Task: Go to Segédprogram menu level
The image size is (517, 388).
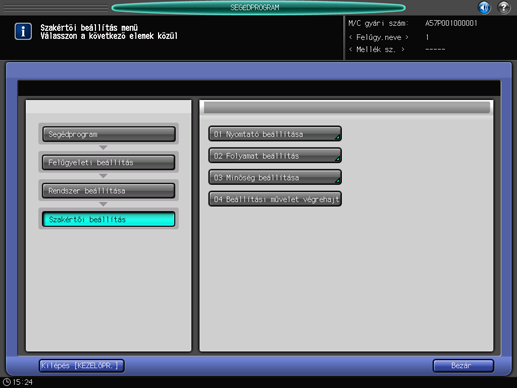Action: pyautogui.click(x=109, y=134)
